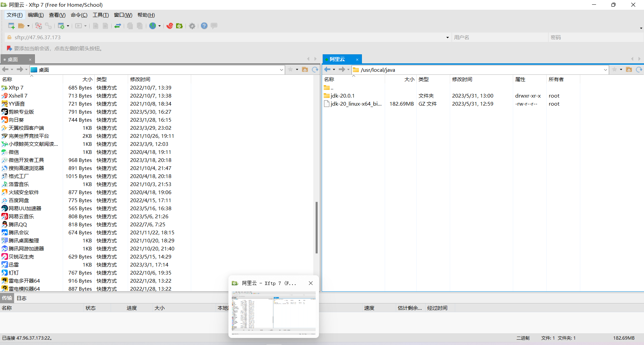Go to home folder in remote pane
This screenshot has width=644, height=345.
click(x=629, y=69)
